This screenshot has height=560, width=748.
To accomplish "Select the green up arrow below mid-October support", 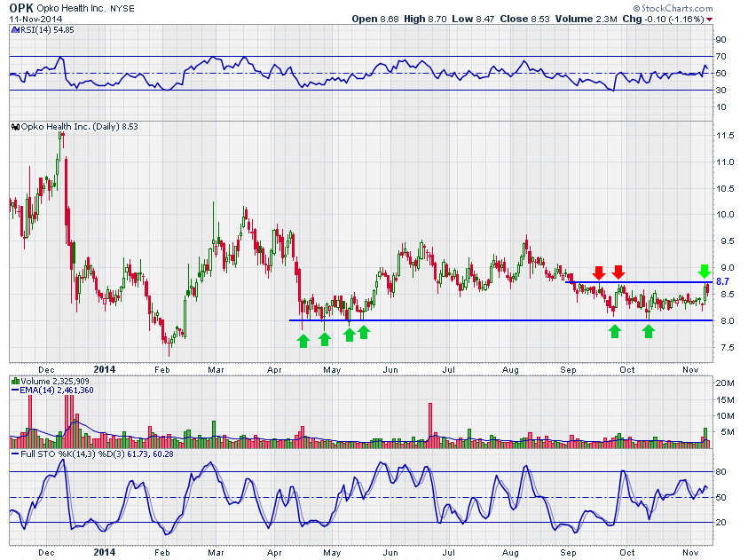I will (x=649, y=331).
